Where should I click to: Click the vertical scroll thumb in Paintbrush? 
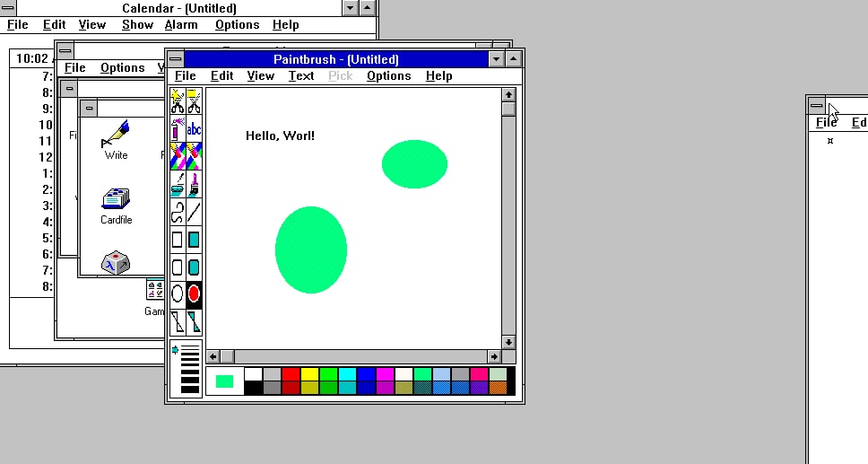[x=508, y=109]
